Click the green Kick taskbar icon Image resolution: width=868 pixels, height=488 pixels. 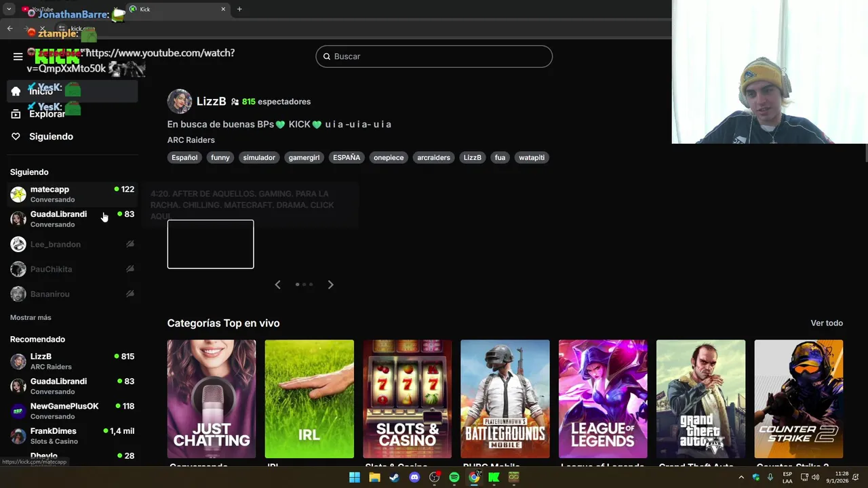494,477
